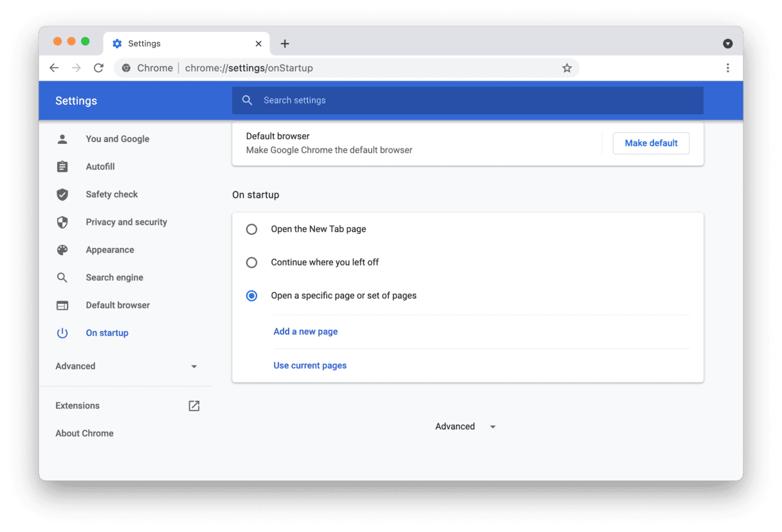Click Add a new page link
782x532 pixels.
pyautogui.click(x=305, y=332)
